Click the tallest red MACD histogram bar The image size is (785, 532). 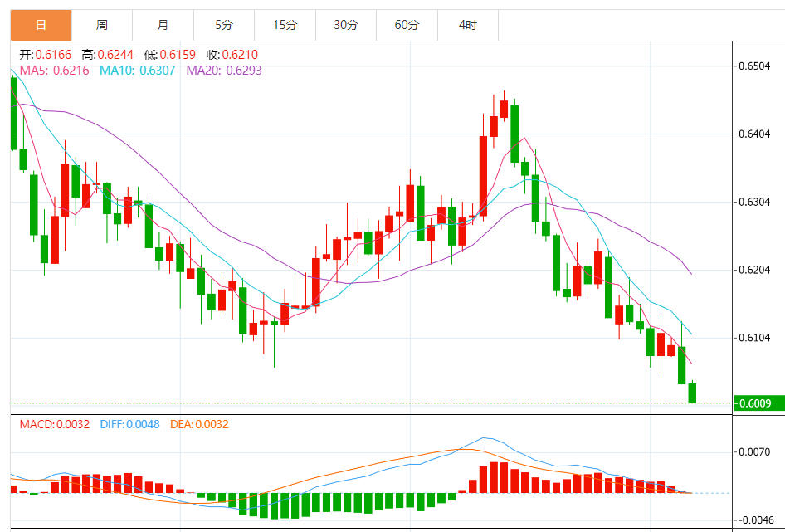[x=494, y=477]
